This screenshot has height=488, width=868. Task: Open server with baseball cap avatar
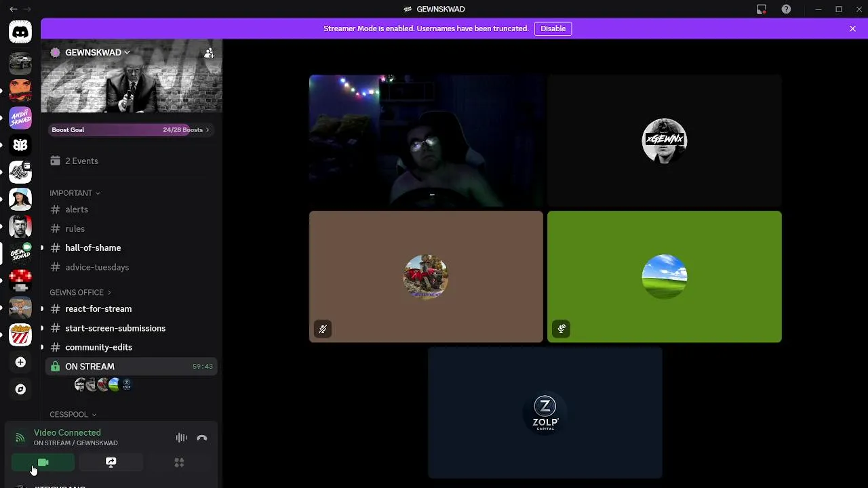coord(20,199)
